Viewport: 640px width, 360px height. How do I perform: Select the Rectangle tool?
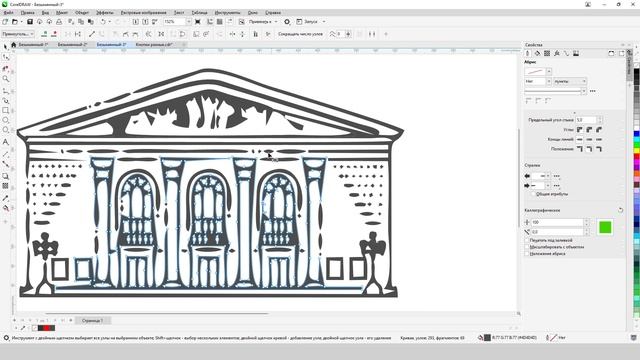coord(5,110)
